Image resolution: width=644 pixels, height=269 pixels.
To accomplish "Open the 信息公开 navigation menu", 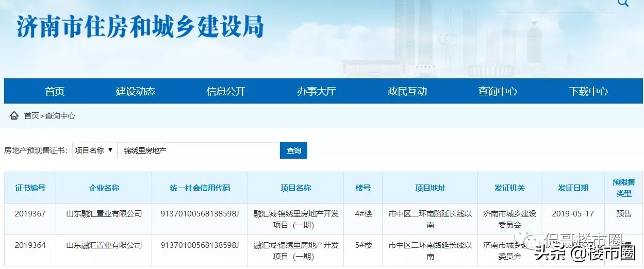I will pos(226,91).
